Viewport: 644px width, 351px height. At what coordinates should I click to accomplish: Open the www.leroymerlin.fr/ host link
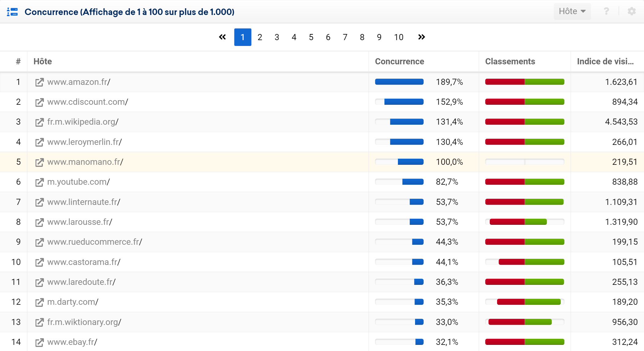(84, 142)
